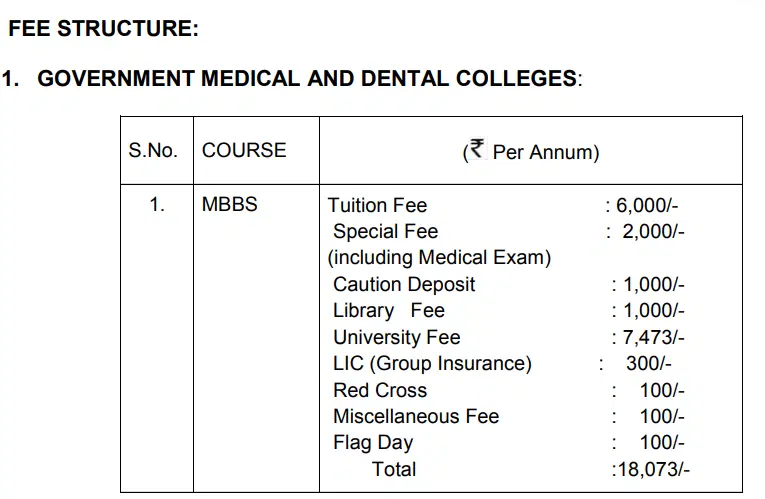Click the Red Cross label

(380, 390)
